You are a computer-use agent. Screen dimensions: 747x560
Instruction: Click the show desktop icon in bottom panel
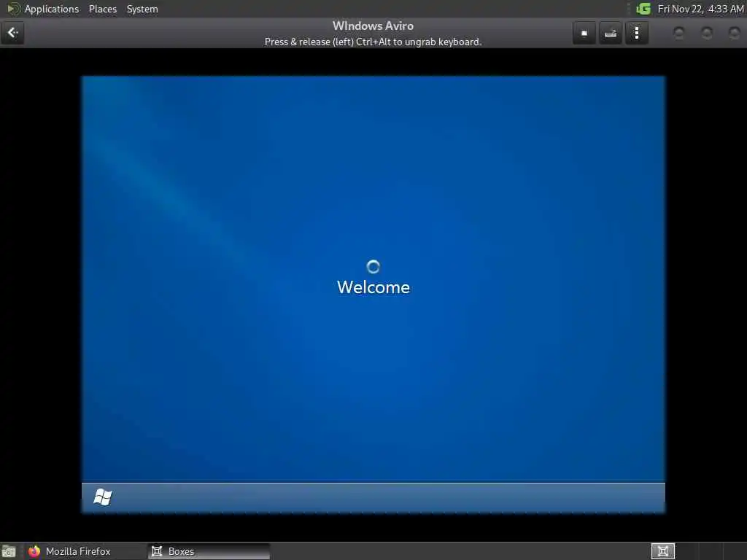pyautogui.click(x=9, y=551)
